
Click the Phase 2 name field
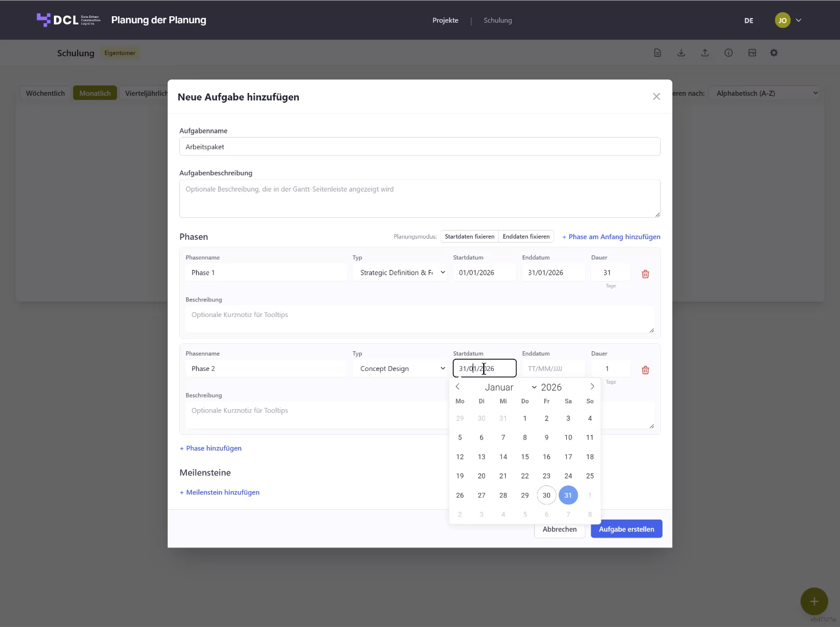[x=266, y=369]
